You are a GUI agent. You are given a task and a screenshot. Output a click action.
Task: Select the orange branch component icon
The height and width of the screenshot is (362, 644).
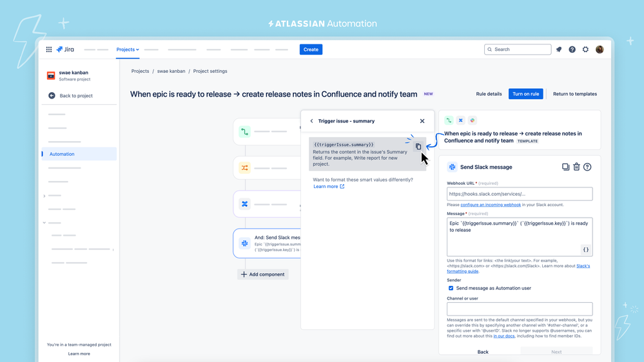click(x=244, y=168)
